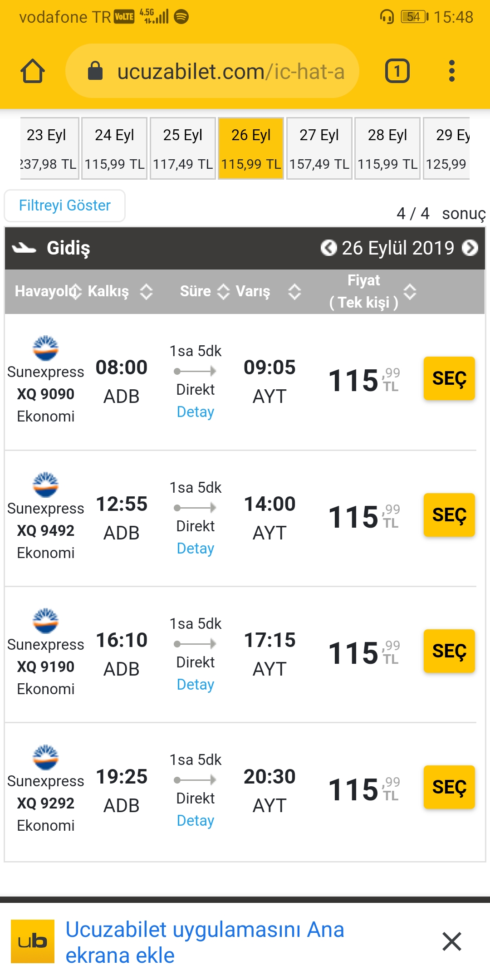The width and height of the screenshot is (490, 980).
Task: Sort flights by Kalkış time
Action: 146,291
